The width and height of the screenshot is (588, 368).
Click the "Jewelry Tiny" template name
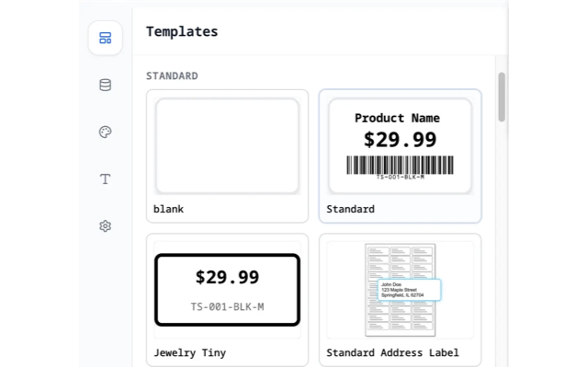point(189,352)
